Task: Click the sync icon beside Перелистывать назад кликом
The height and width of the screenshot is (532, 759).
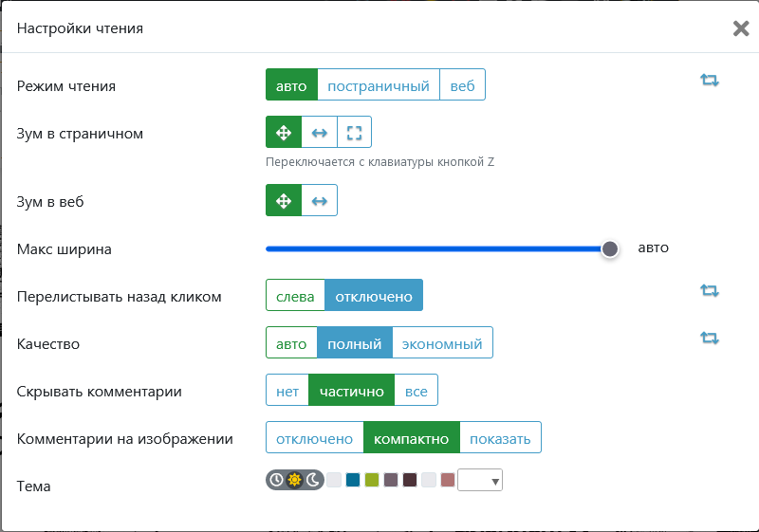Action: point(710,290)
